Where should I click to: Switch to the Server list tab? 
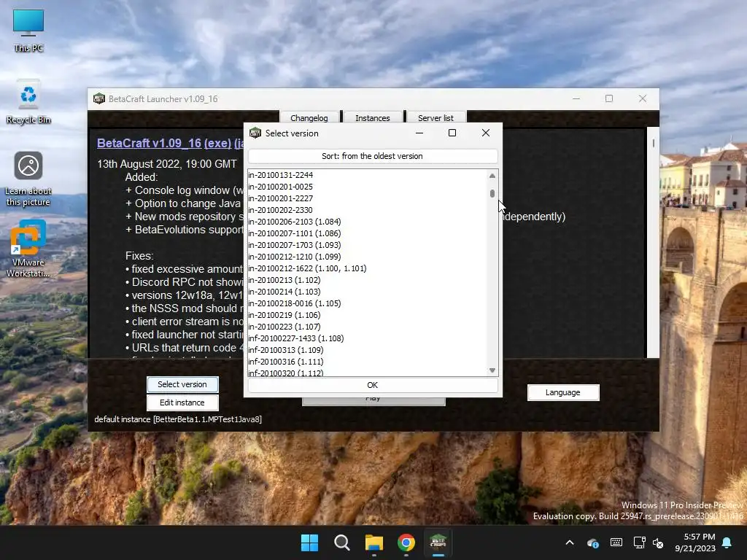[436, 117]
